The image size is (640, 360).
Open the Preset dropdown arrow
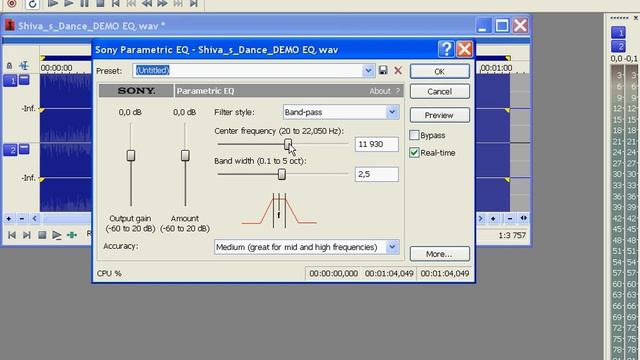pyautogui.click(x=368, y=70)
